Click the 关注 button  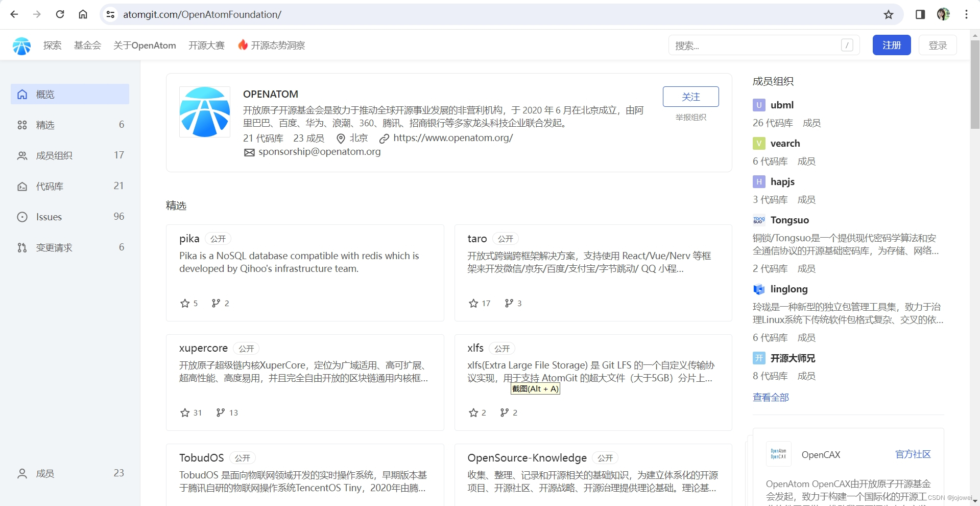point(690,97)
